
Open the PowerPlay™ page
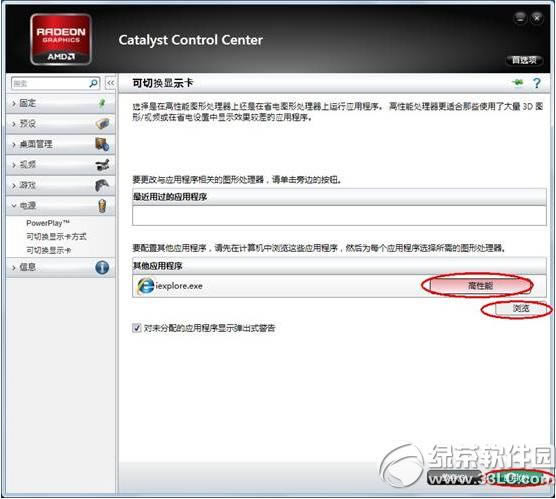coord(48,223)
